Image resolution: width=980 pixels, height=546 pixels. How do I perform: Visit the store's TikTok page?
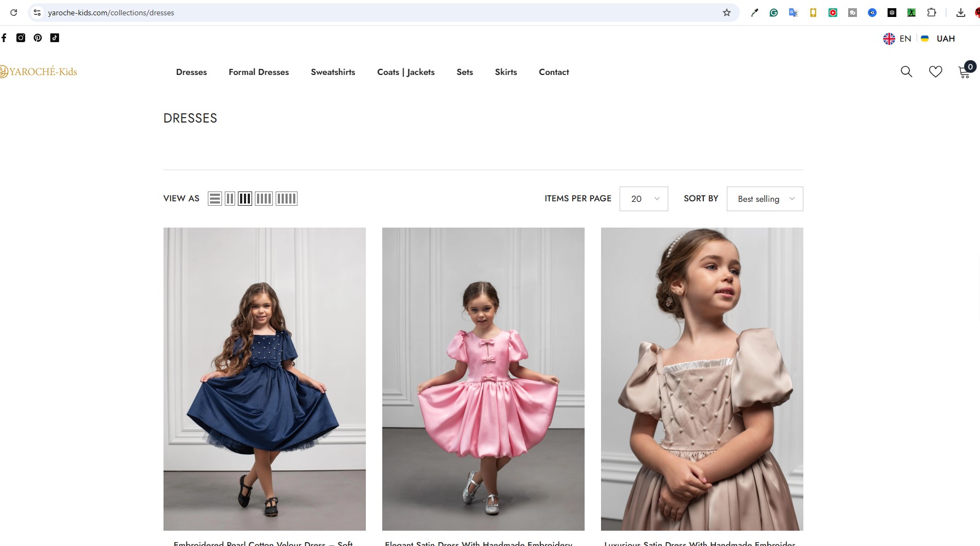point(55,38)
